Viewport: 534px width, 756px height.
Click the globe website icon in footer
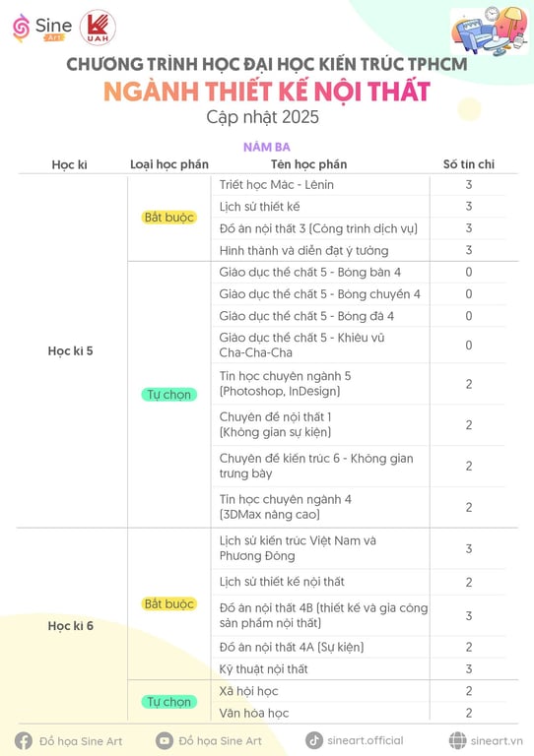pos(457,740)
